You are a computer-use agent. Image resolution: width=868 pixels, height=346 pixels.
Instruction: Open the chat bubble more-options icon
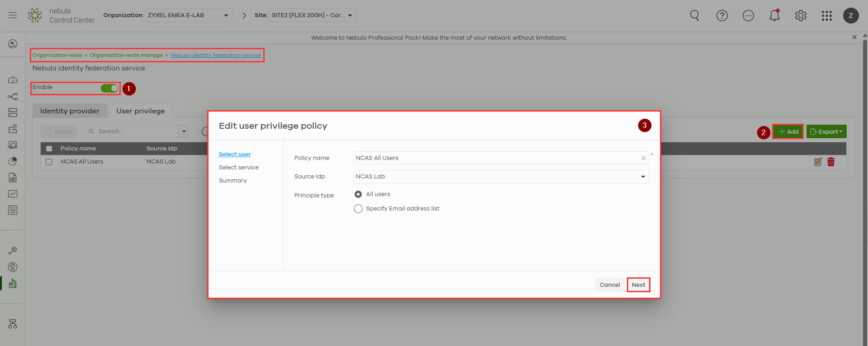[x=748, y=16]
